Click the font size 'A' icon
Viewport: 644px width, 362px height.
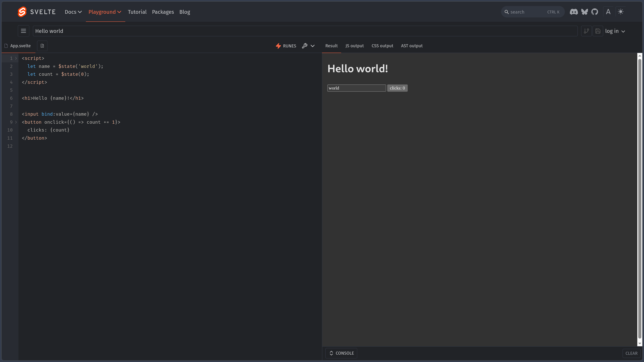tap(608, 12)
